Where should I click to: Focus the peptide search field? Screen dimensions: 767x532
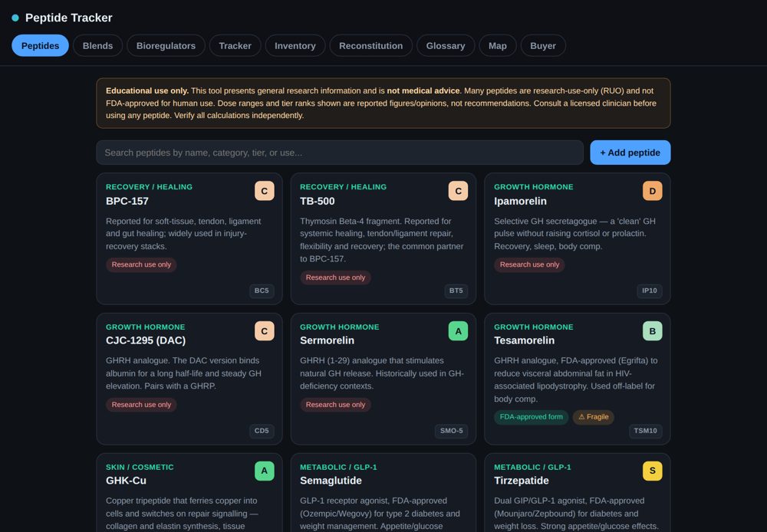[340, 153]
